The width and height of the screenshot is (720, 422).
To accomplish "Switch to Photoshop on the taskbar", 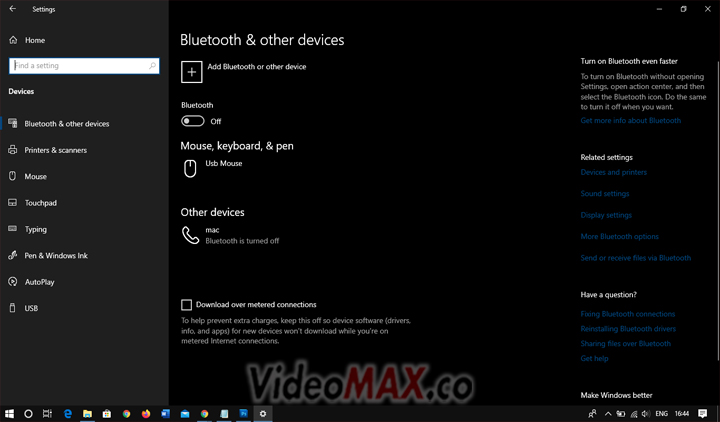I will tap(243, 414).
